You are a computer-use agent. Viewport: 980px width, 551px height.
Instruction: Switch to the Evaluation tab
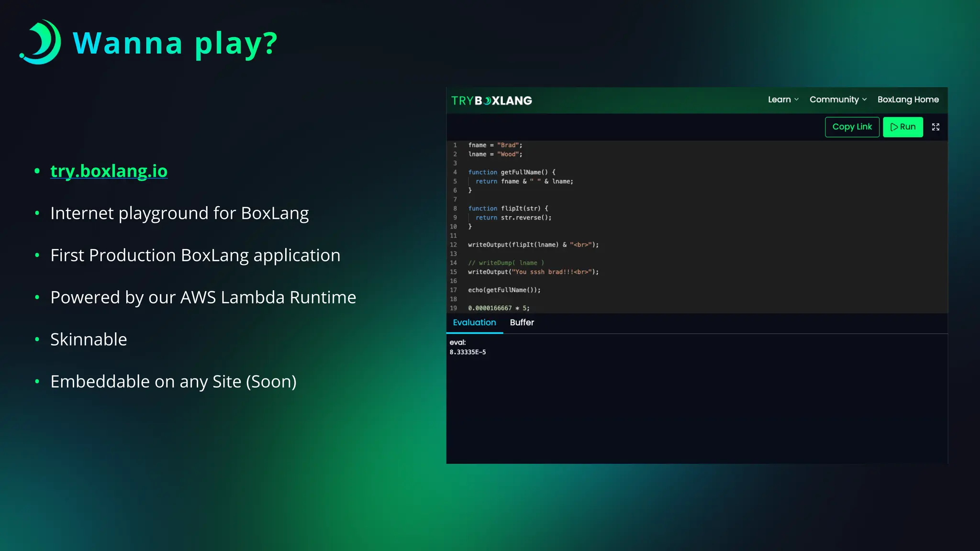[474, 323]
